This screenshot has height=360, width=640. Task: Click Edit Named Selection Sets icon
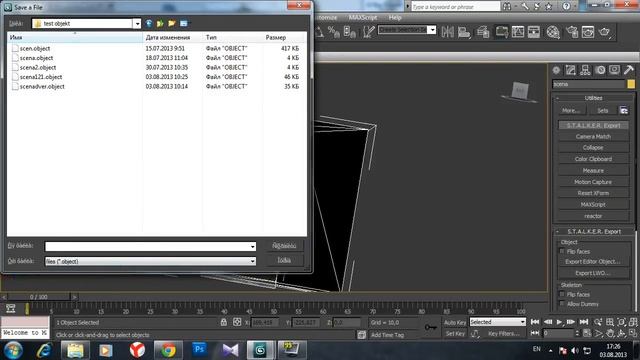tap(369, 32)
